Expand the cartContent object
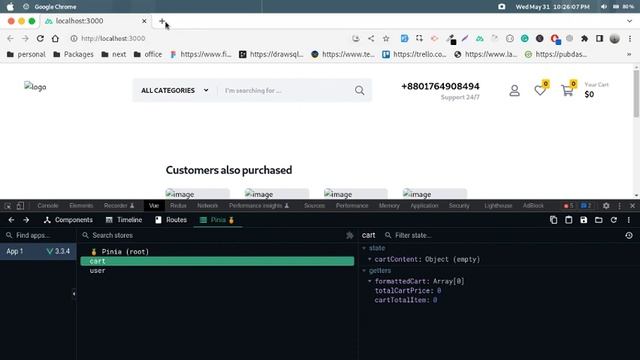Viewport: 640px width, 360px height. pos(370,259)
